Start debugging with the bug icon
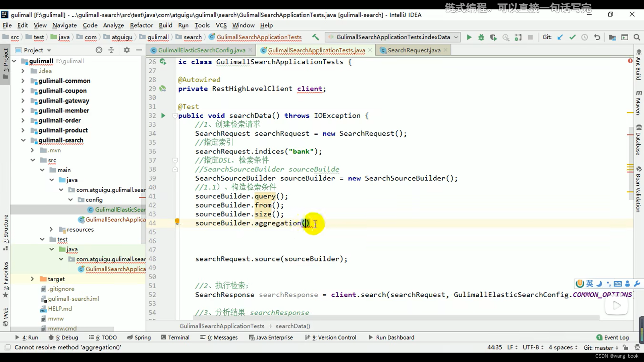Screen dimensions: 644x362 tap(481, 37)
